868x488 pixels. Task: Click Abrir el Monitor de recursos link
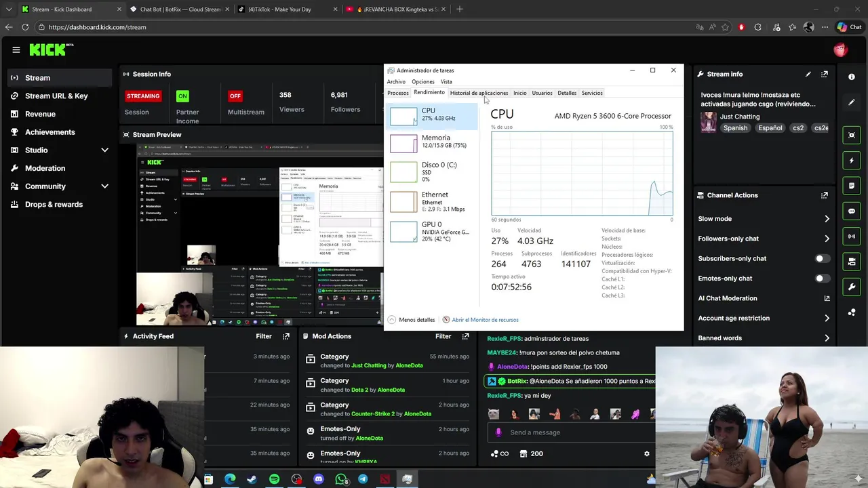point(485,320)
